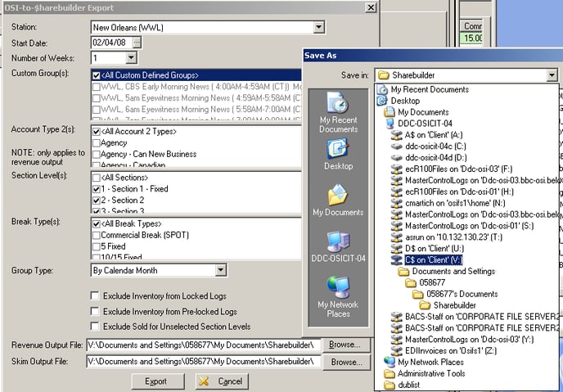Select MasterControlLogs on 'Ddc-osi-01' (S:)

pos(462,226)
